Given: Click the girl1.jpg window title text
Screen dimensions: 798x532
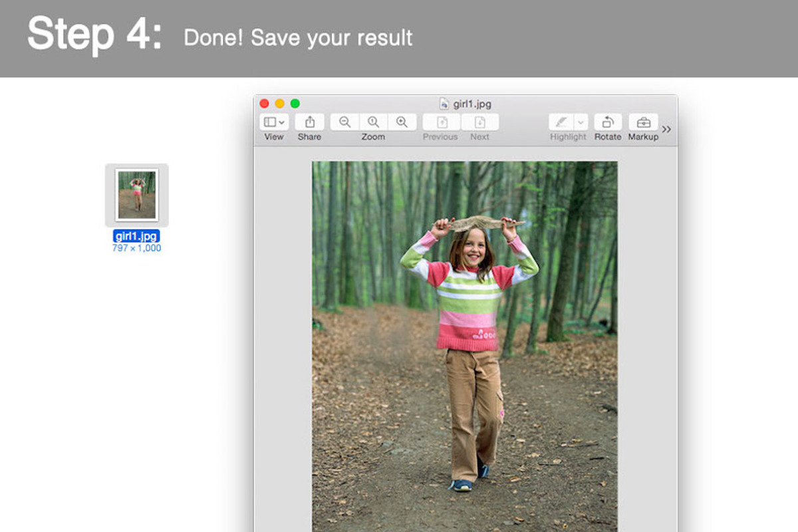Looking at the screenshot, I should click(x=472, y=104).
